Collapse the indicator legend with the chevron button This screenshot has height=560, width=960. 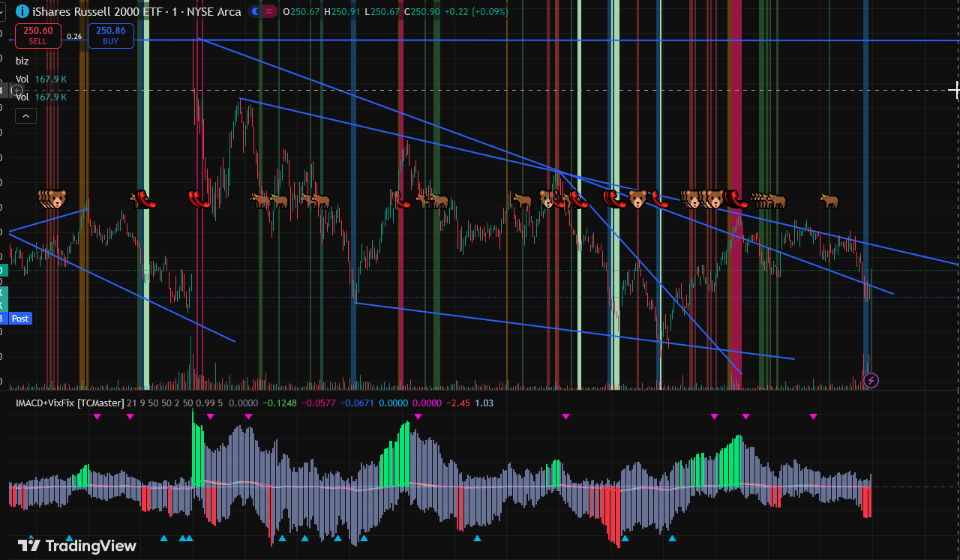25,115
